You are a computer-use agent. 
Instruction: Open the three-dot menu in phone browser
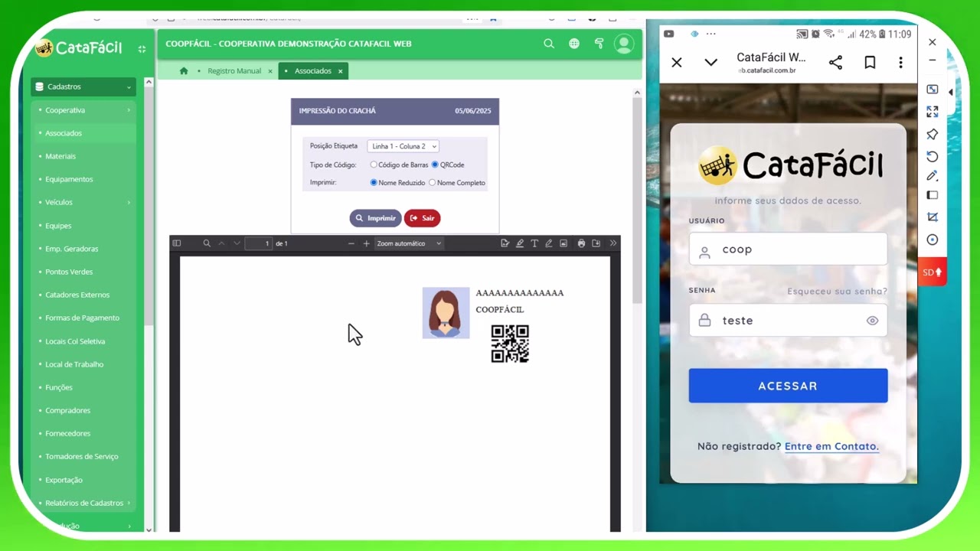coord(900,63)
